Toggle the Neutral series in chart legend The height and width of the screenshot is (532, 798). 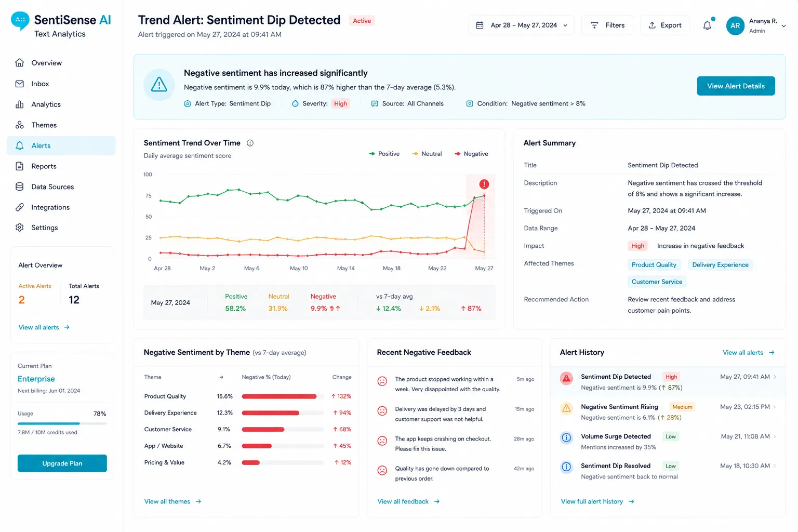pos(427,154)
